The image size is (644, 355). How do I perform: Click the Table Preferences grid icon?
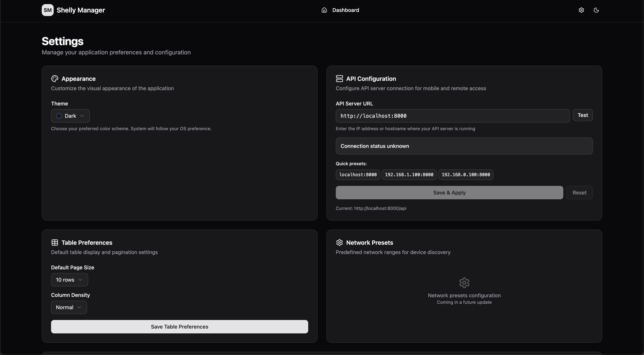tap(54, 243)
